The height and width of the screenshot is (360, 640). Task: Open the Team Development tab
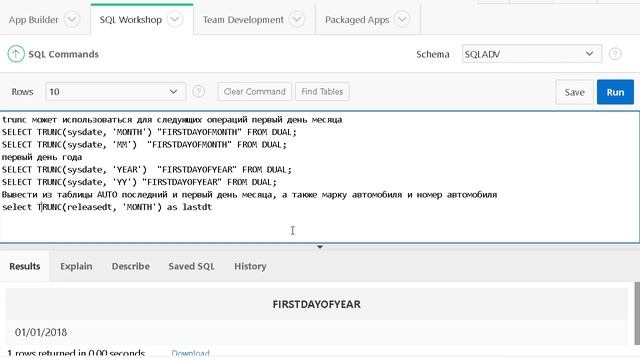point(243,20)
